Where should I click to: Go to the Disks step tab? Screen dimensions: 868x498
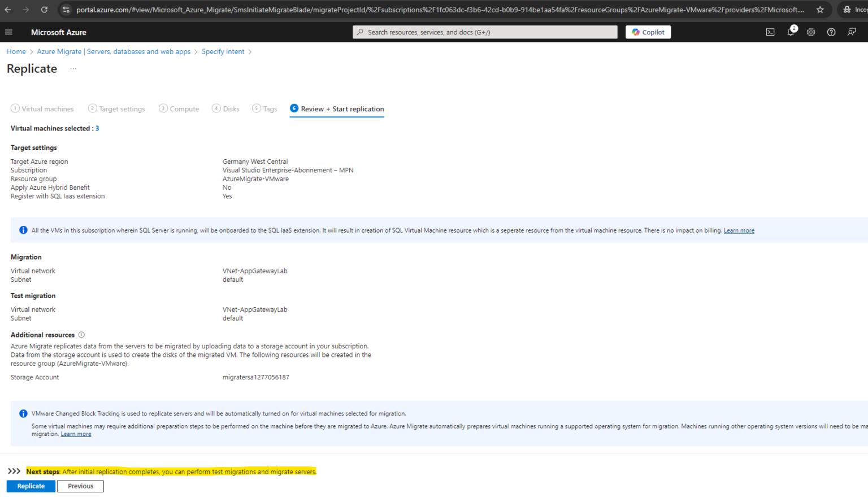point(225,108)
